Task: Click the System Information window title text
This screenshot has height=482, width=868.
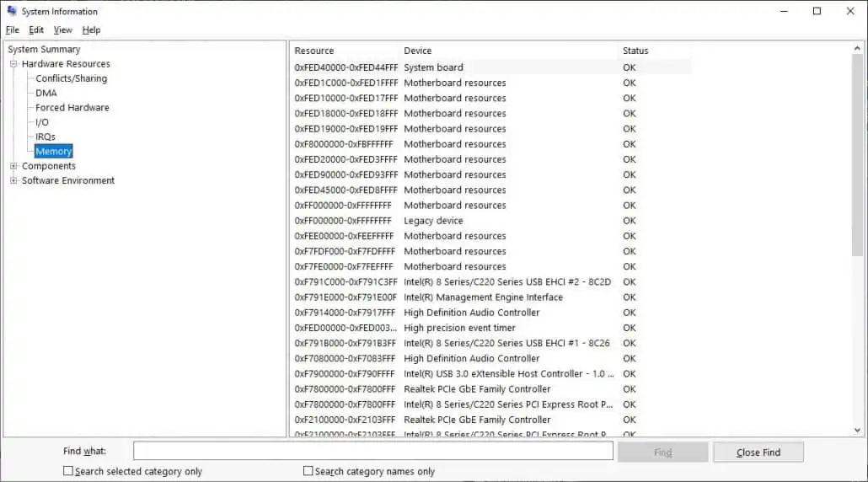Action: pos(59,11)
